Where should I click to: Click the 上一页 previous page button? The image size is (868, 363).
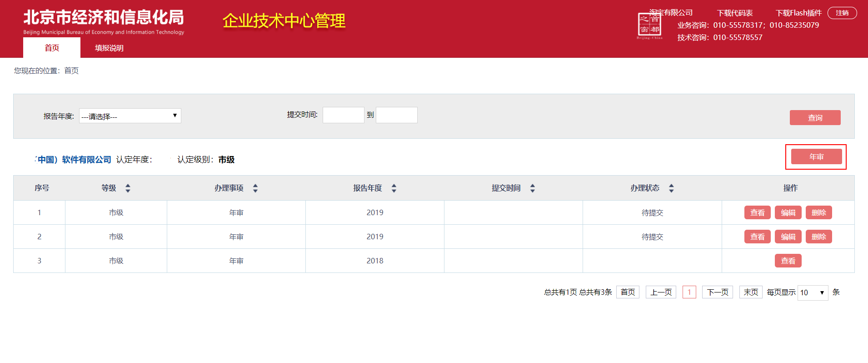[661, 292]
